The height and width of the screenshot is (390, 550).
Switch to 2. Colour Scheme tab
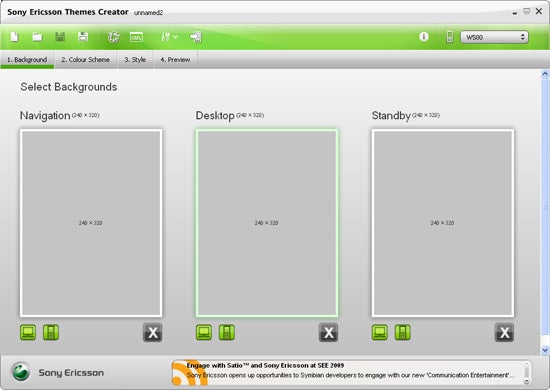[86, 60]
